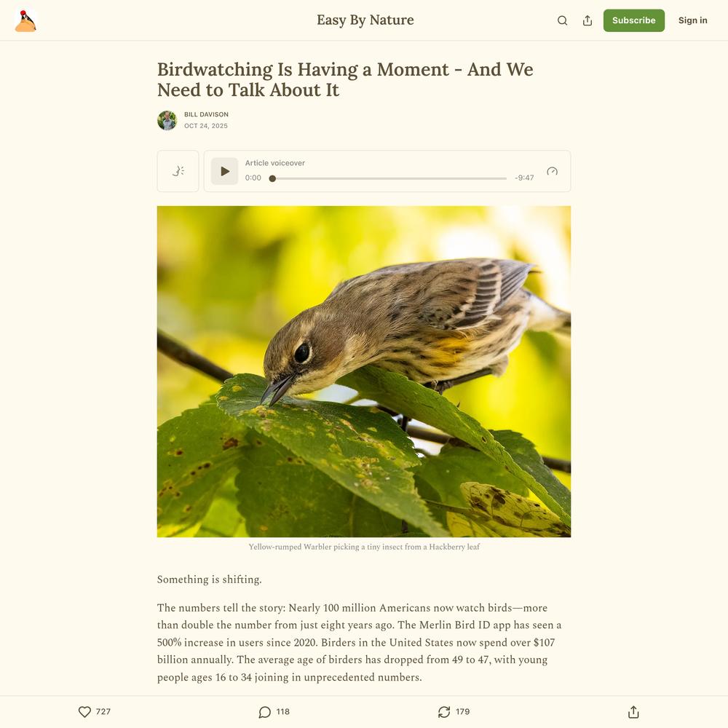The height and width of the screenshot is (728, 728).
Task: Click the voiceover progress slider handle
Action: pos(272,178)
